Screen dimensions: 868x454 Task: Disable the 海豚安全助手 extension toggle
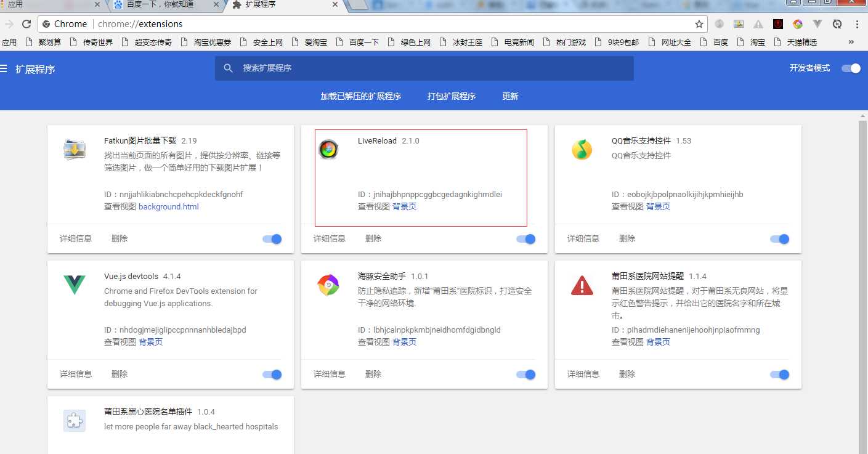tap(526, 375)
